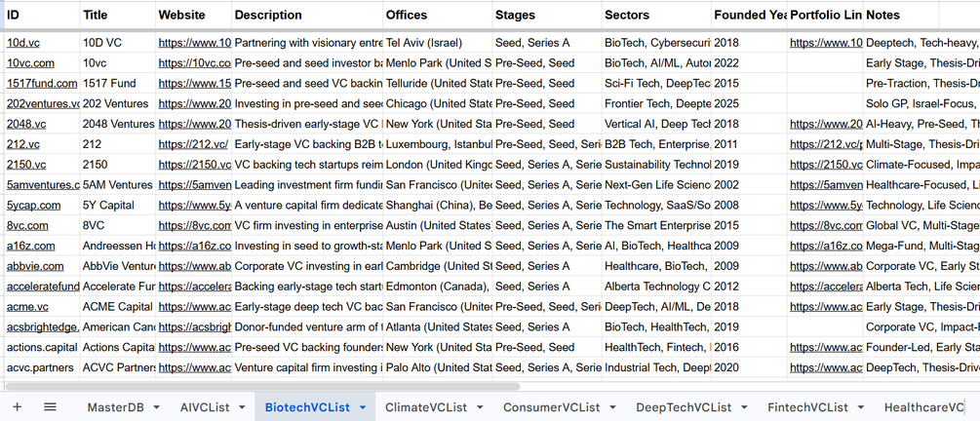Select the 8VC title cell

tap(117, 225)
